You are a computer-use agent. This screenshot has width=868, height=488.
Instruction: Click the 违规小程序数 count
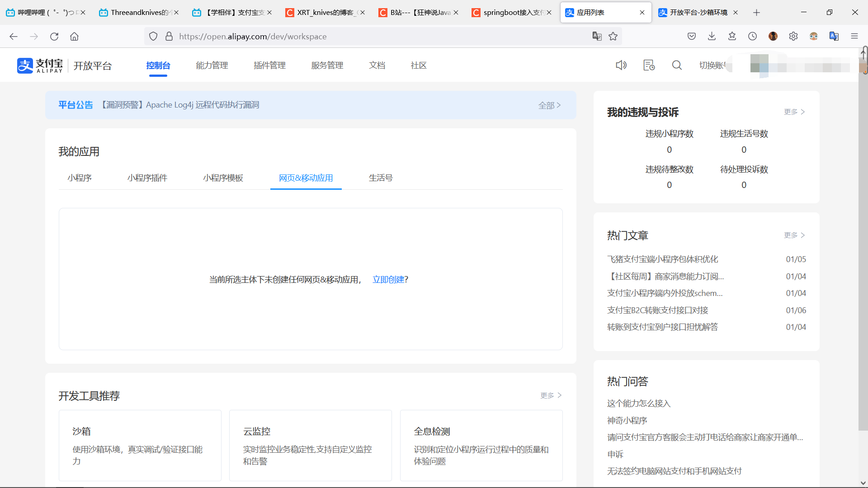[x=669, y=150]
